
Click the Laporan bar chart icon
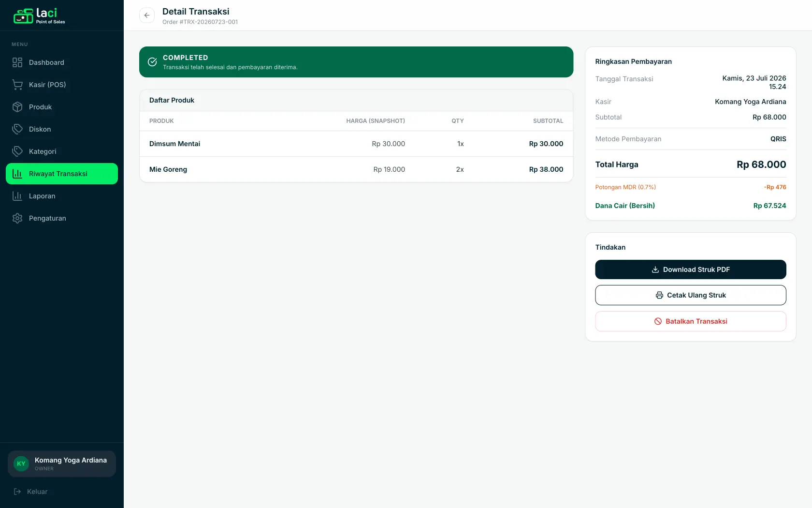(17, 196)
